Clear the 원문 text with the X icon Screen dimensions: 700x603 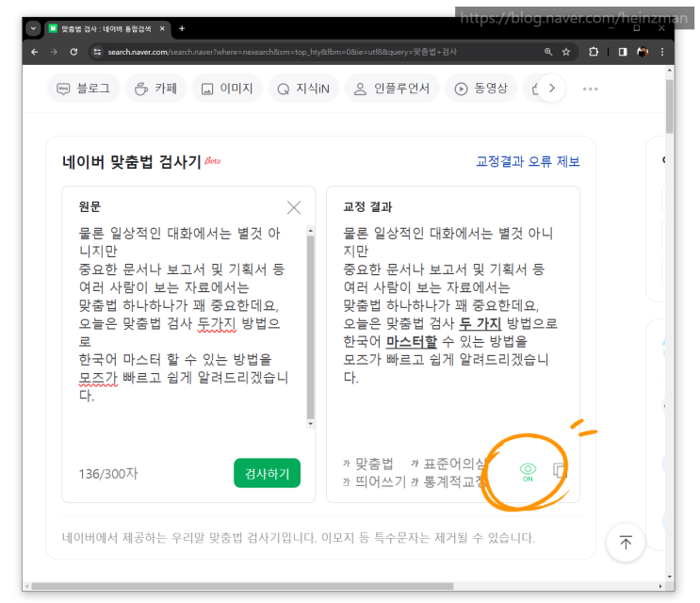tap(294, 207)
